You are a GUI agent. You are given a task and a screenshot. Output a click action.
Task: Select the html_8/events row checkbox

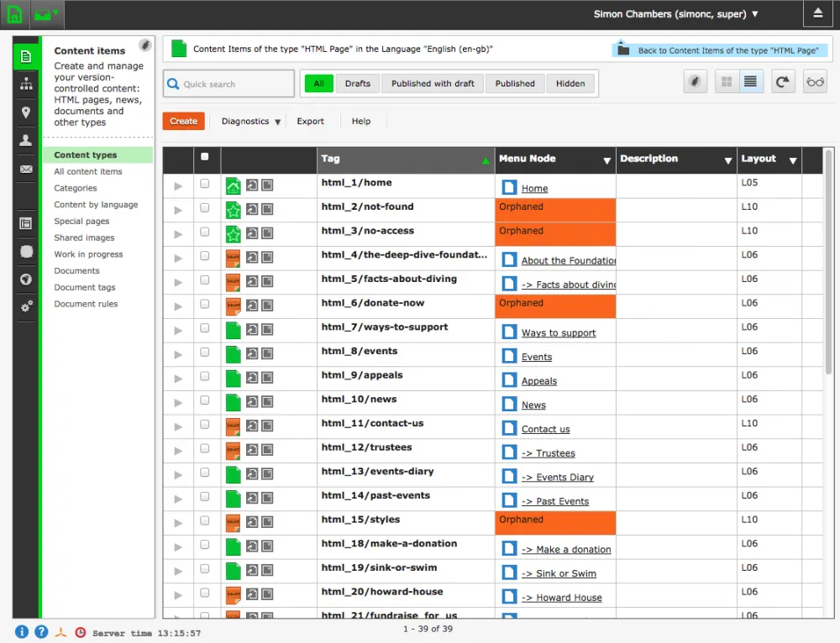coord(205,353)
